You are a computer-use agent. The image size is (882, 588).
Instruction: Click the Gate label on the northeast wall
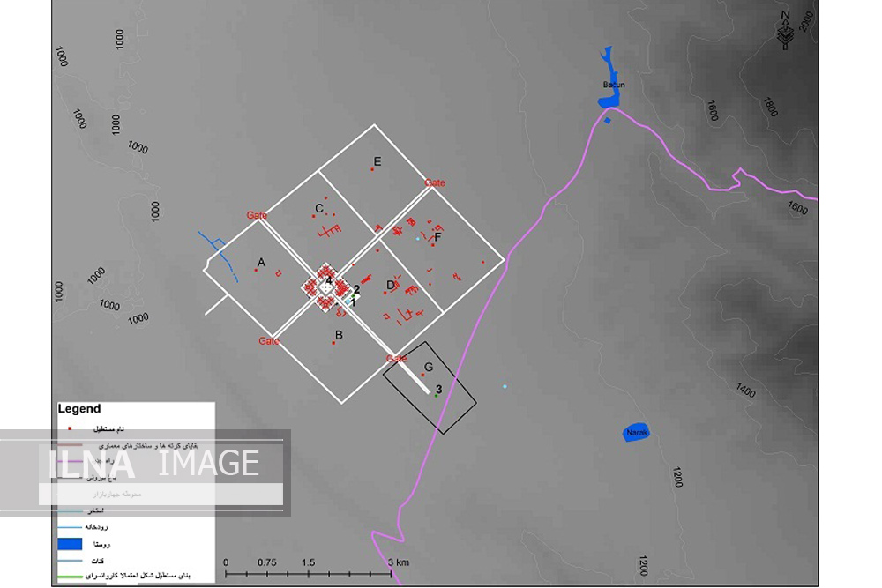point(435,183)
